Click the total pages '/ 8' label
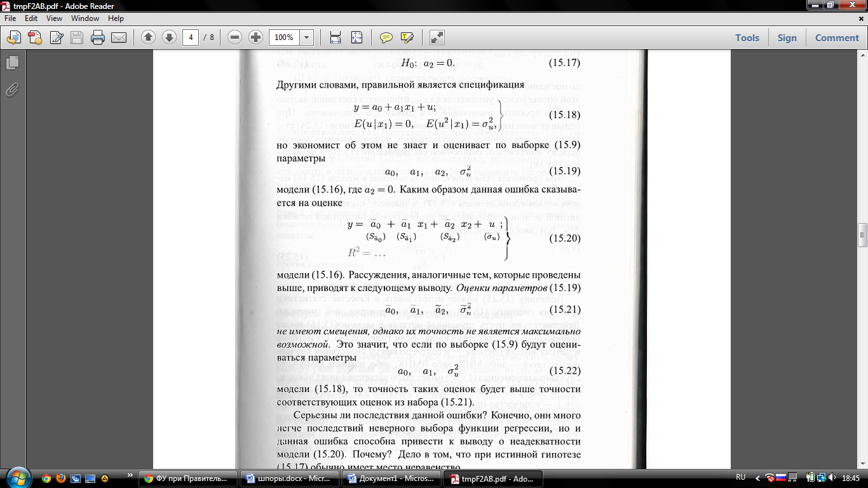 pos(209,37)
